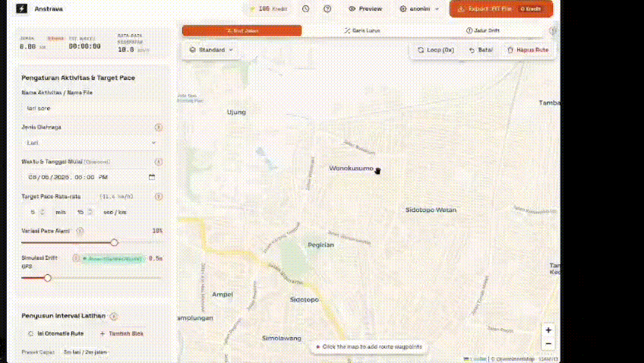Screen dimensions: 644x363
Task: Click the Anstrava lightning bolt logo
Action: click(22, 8)
